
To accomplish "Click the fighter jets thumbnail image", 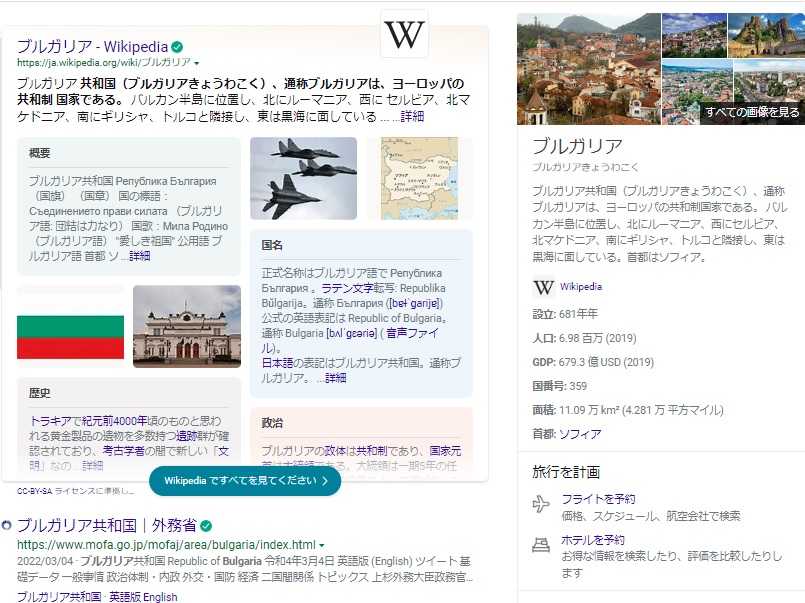I will (303, 179).
